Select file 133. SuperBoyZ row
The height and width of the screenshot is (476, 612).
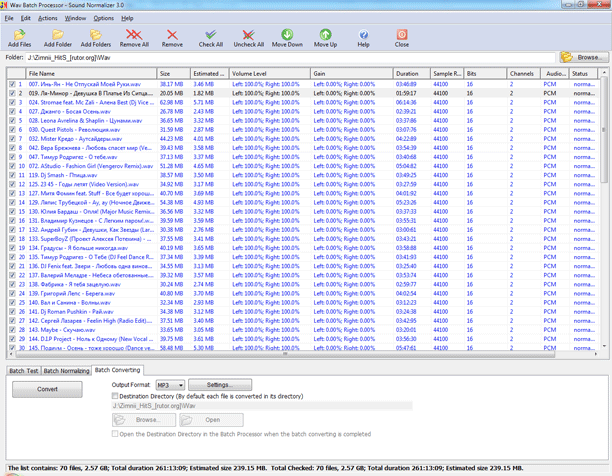303,239
